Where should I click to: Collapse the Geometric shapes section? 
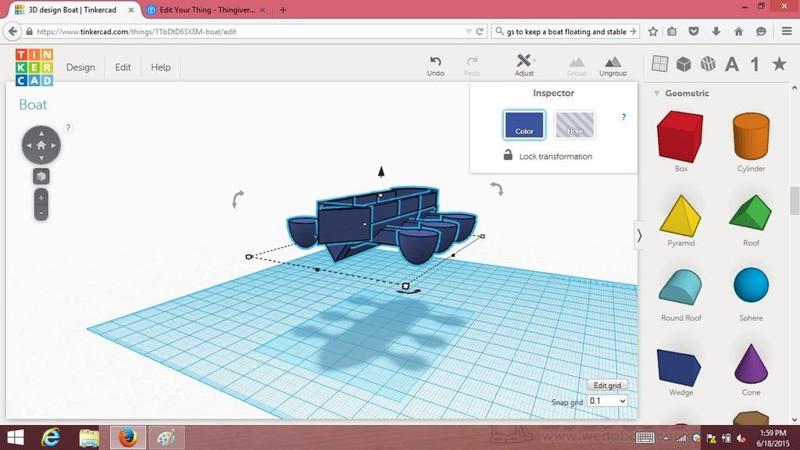pos(657,93)
